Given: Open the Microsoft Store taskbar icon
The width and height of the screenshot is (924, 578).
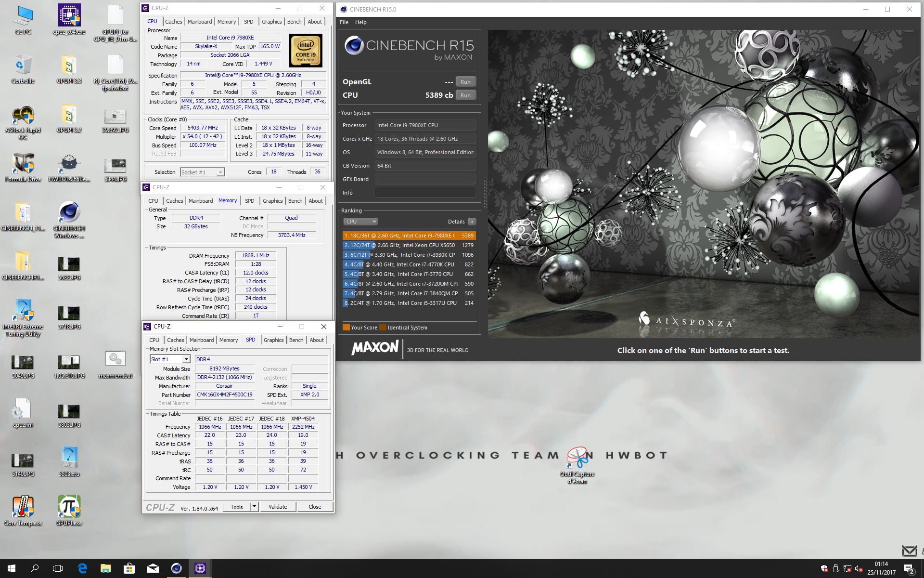Looking at the screenshot, I should tap(129, 568).
